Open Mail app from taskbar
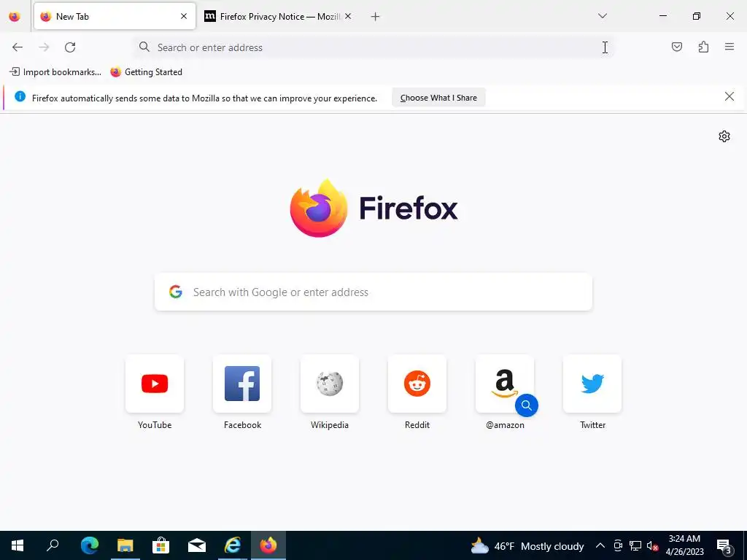The height and width of the screenshot is (560, 747). coord(197,545)
